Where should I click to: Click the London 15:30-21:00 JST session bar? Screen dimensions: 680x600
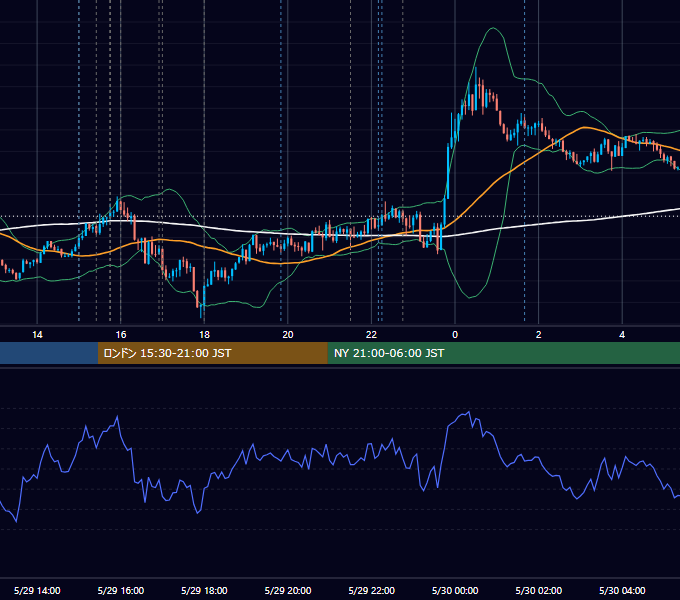pyautogui.click(x=212, y=353)
